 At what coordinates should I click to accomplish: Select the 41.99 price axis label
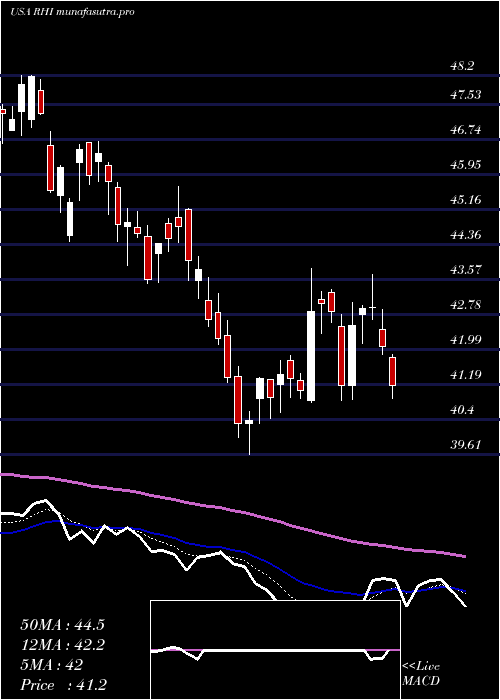466,340
